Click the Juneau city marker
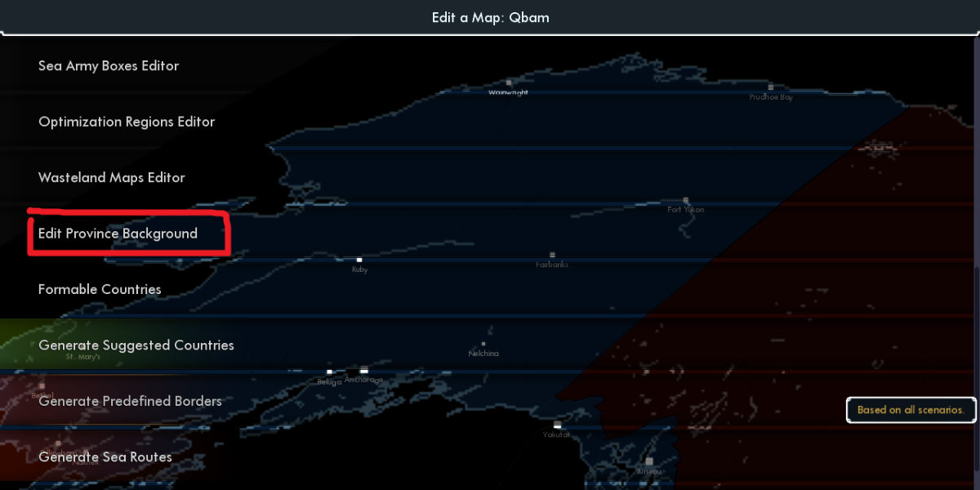The image size is (980, 490). pos(649,461)
